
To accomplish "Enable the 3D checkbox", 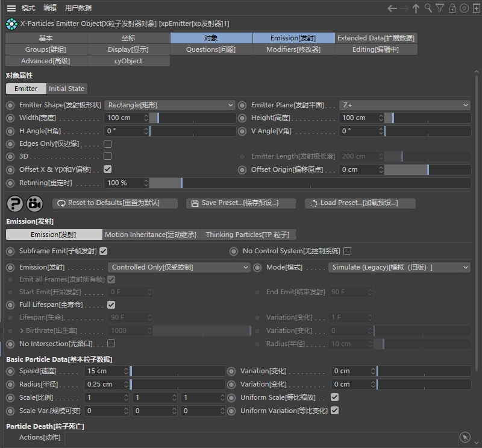I will point(108,156).
